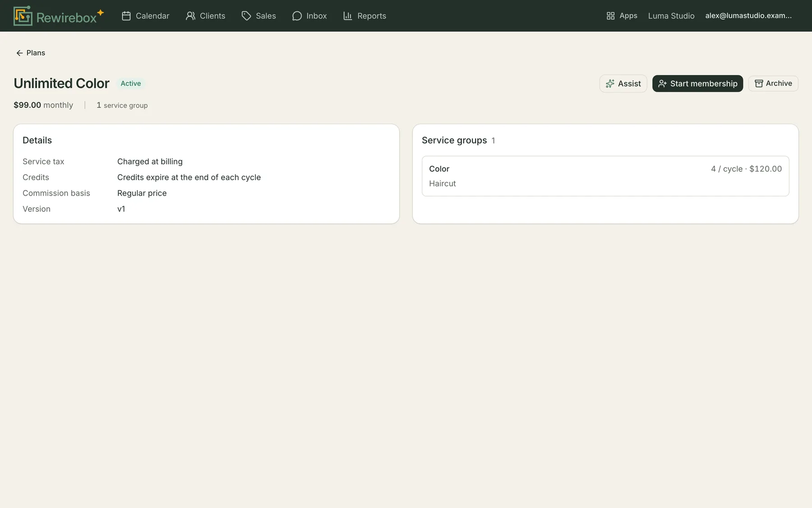Go to the Clients section
The width and height of the screenshot is (812, 508).
coord(205,16)
